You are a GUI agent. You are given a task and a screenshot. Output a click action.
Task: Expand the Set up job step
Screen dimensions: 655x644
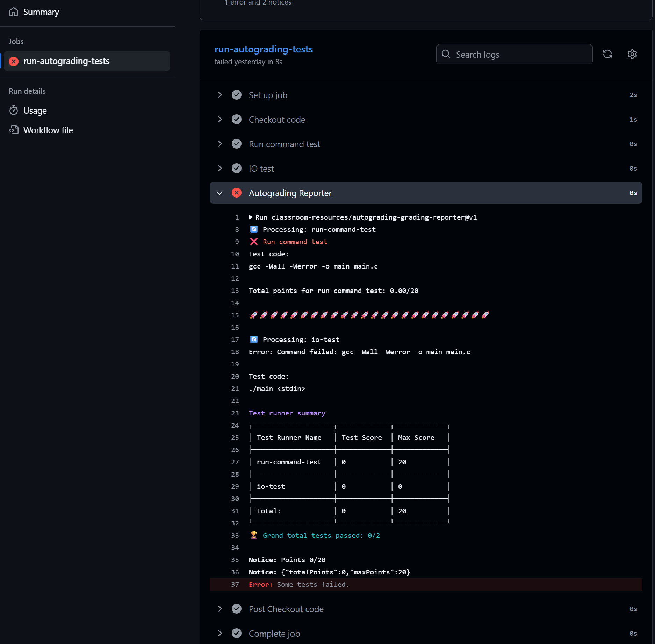[220, 95]
